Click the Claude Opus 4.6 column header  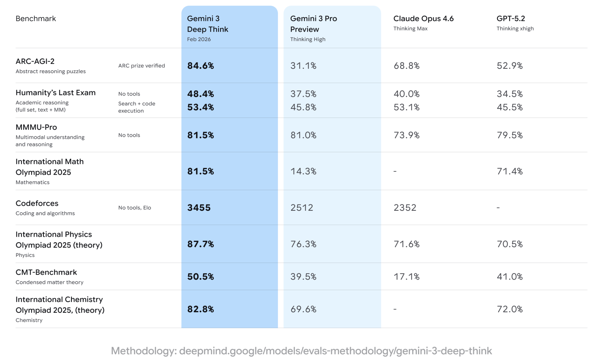(x=423, y=18)
